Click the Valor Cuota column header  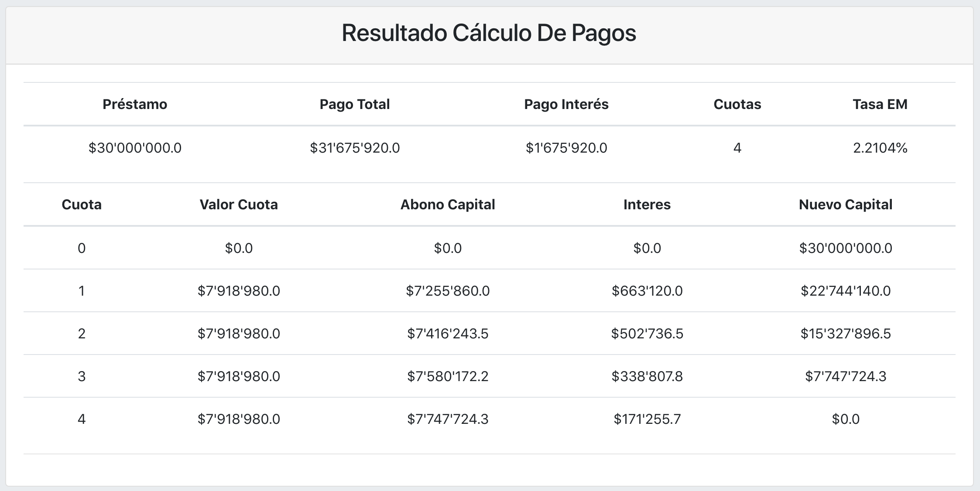pos(239,205)
